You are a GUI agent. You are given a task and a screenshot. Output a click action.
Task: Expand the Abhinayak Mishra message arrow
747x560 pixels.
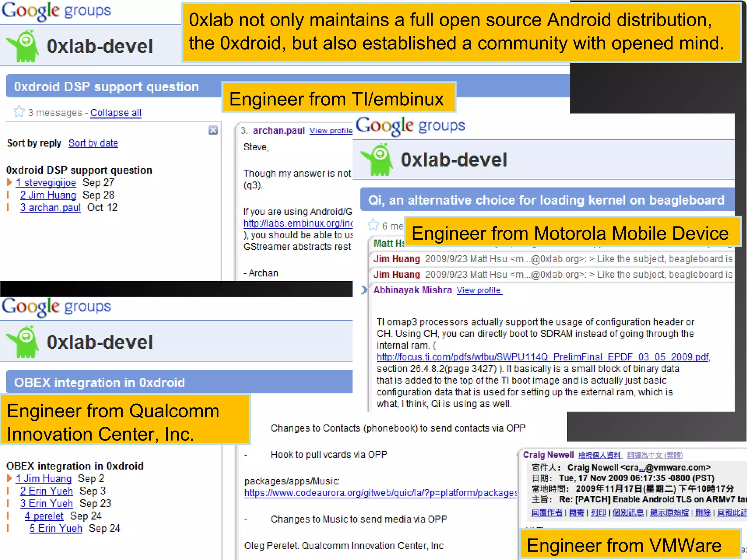[x=364, y=290]
